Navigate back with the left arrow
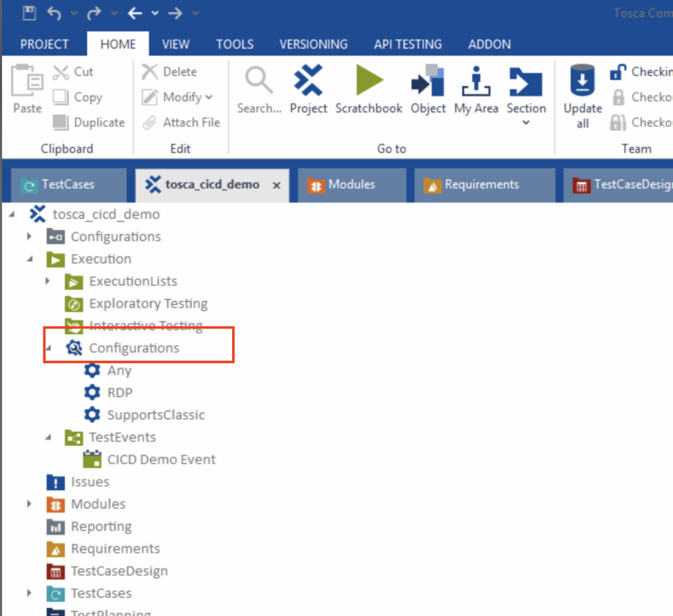Image resolution: width=673 pixels, height=616 pixels. pos(135,13)
